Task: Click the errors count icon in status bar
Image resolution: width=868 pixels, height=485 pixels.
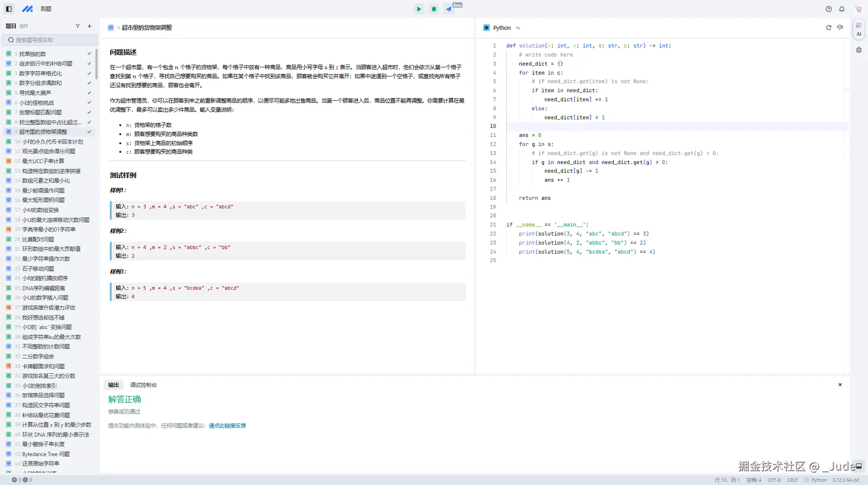Action: pyautogui.click(x=14, y=480)
